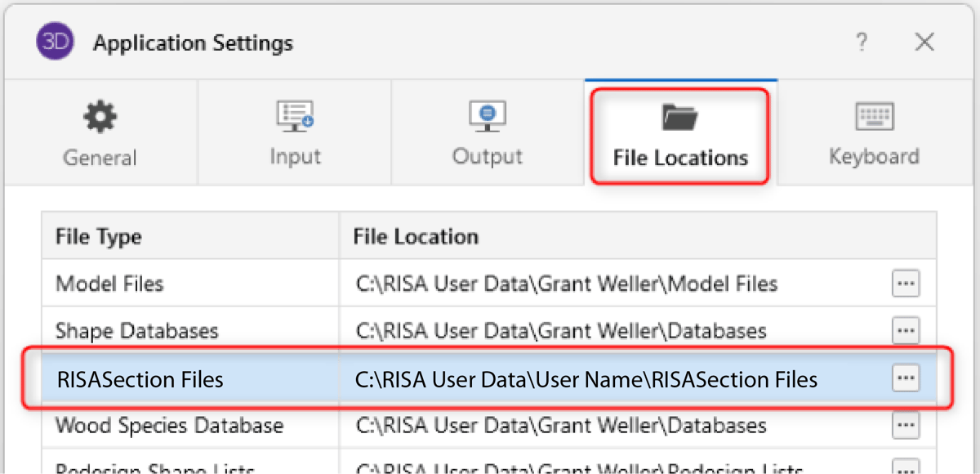
Task: Browse for Wood Species Database location
Action: (906, 425)
